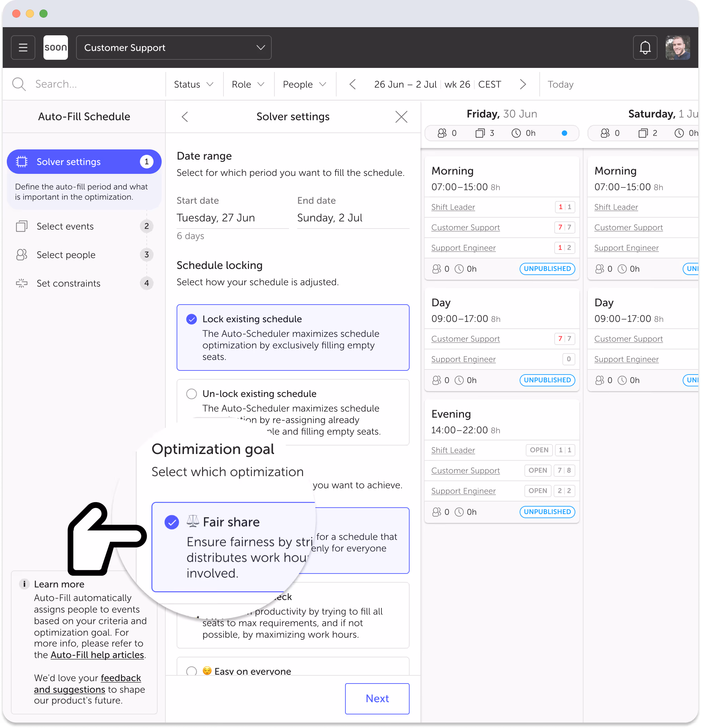Select Un-lock existing schedule
This screenshot has width=701, height=728.
tap(191, 394)
